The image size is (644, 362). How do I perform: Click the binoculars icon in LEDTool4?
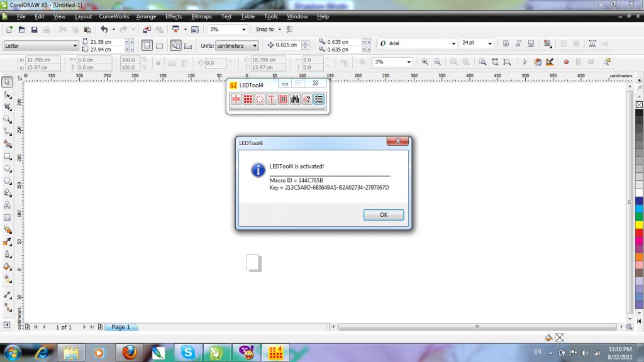coord(296,99)
